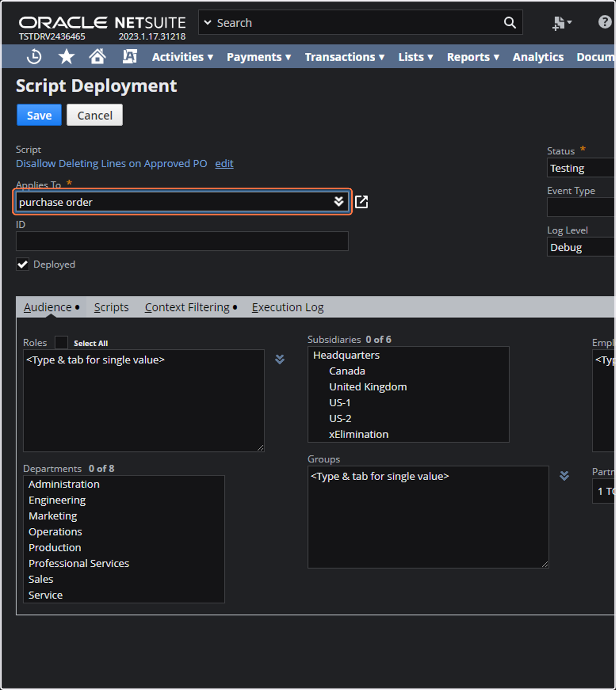This screenshot has height=690, width=616.
Task: Click the Help question mark icon
Action: pyautogui.click(x=605, y=22)
